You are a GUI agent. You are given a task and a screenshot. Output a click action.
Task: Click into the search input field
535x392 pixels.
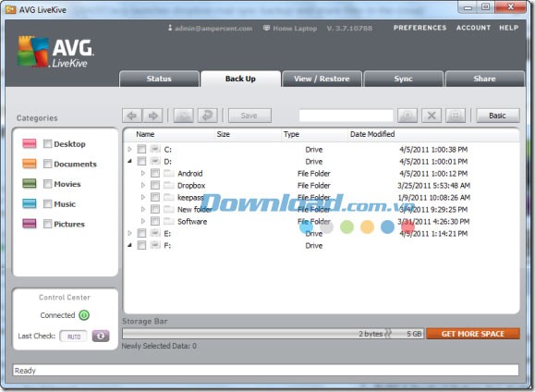346,116
